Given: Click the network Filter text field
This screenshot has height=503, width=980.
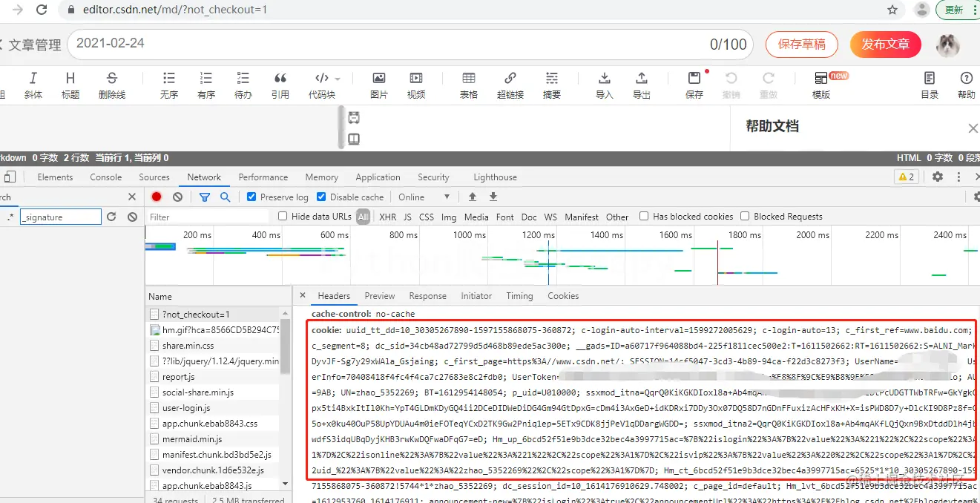Looking at the screenshot, I should click(x=208, y=217).
